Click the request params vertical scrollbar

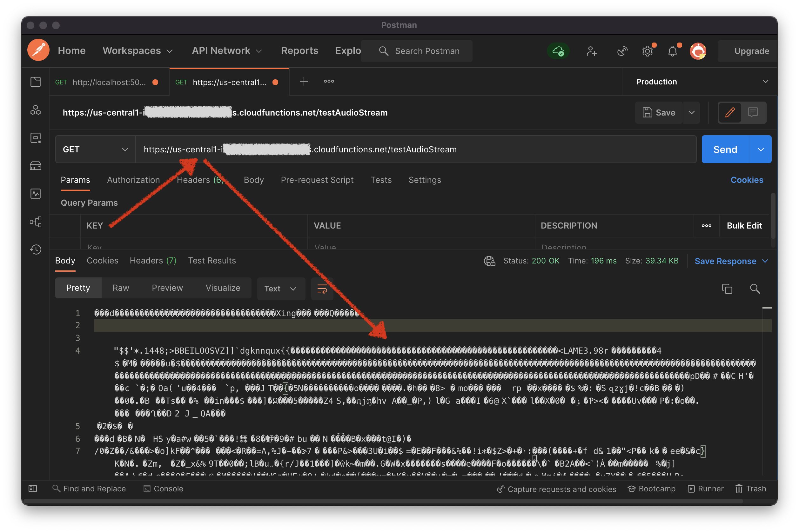point(773,216)
